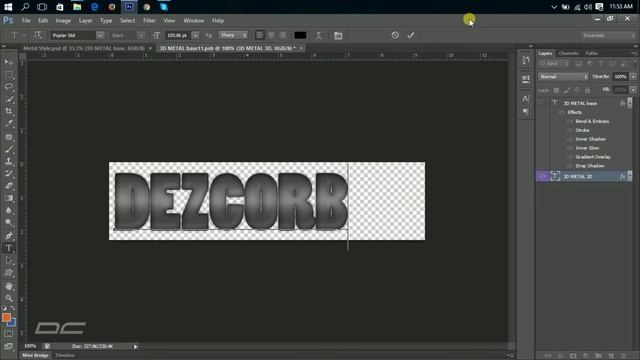Open the font size dropdown arrow
Viewport: 640px width, 360px height.
(196, 36)
